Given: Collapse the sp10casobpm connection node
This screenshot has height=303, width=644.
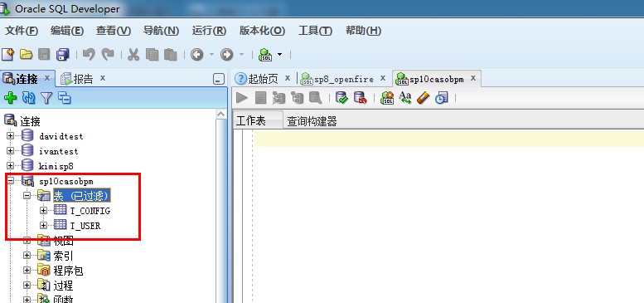Looking at the screenshot, I should point(10,180).
